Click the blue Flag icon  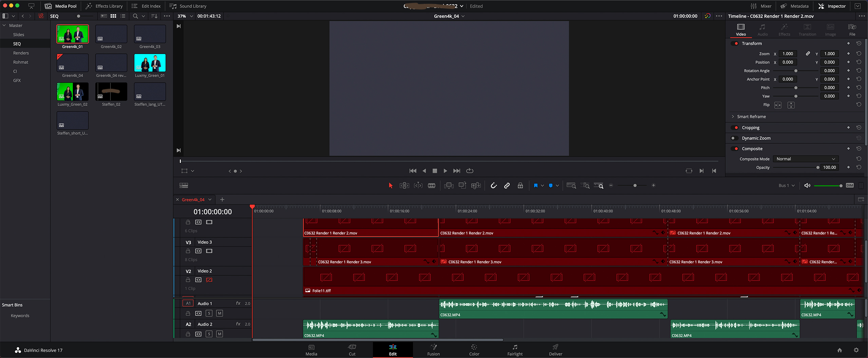pos(535,186)
